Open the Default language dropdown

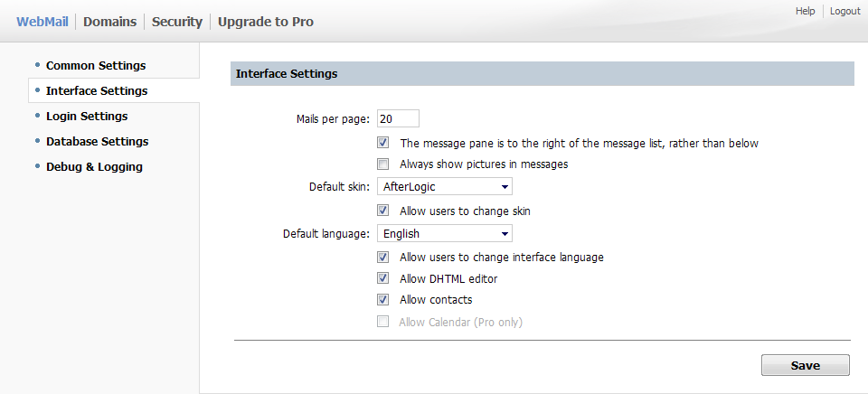(444, 234)
